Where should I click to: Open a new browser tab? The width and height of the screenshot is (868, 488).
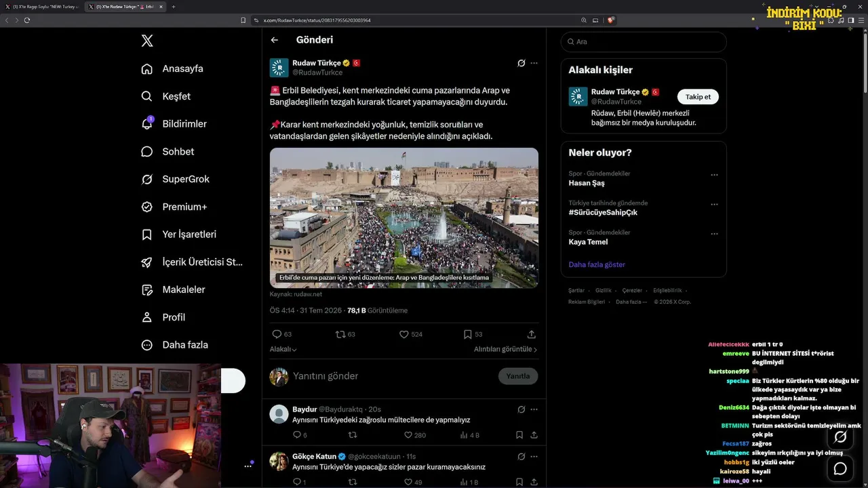(x=173, y=7)
